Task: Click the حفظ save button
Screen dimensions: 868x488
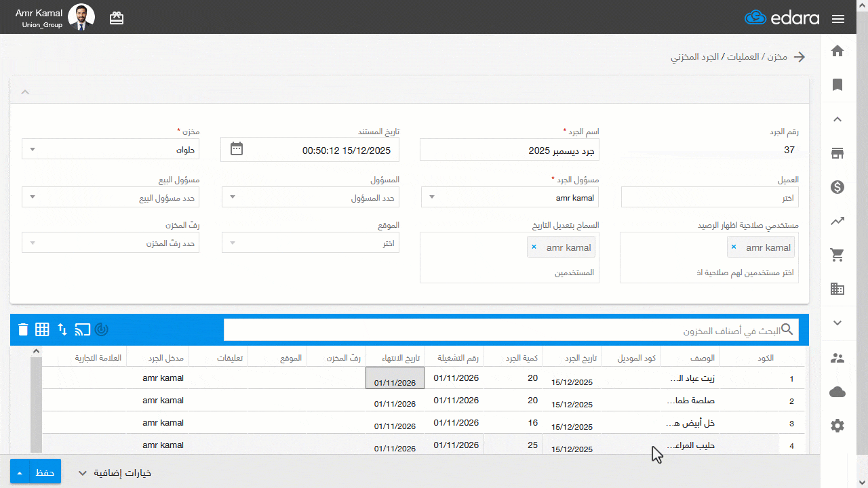Action: pos(45,472)
